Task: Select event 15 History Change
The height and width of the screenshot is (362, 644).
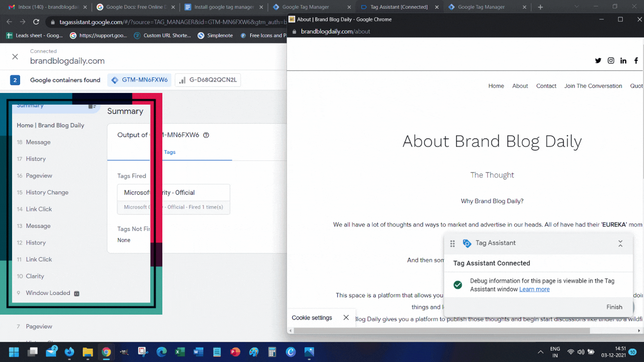Action: [x=42, y=192]
